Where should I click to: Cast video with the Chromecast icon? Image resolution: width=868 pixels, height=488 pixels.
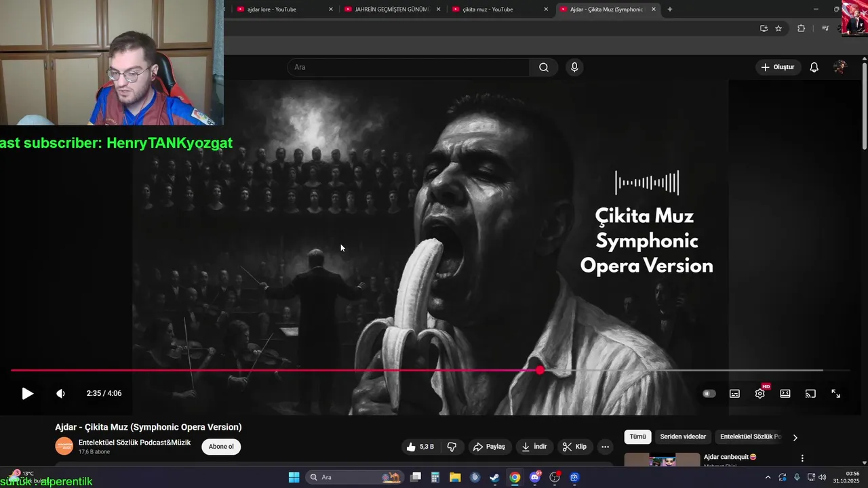tap(810, 394)
